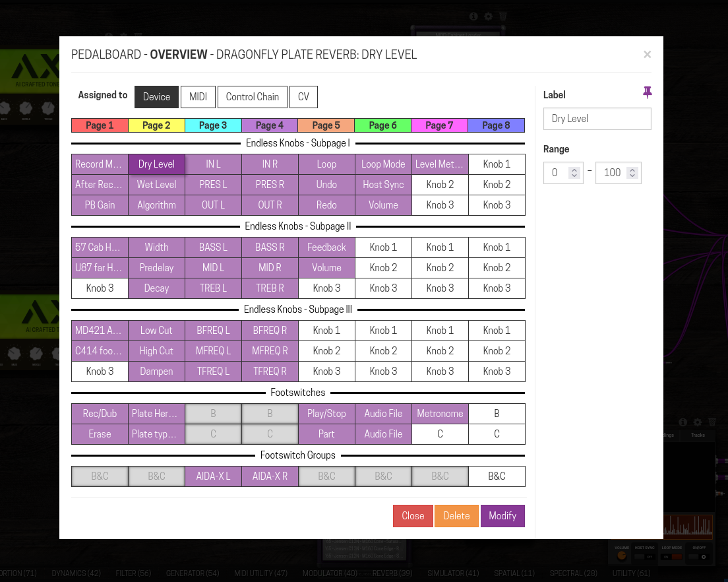
Task: Switch to the MIDI assignment tab
Action: pos(198,96)
